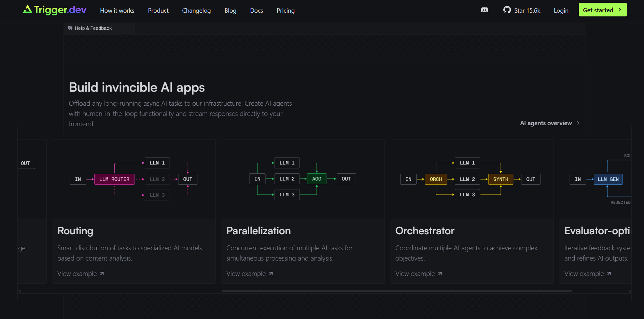Image resolution: width=644 pixels, height=319 pixels.
Task: Click the REJECTED label in the diagram
Action: 620,202
